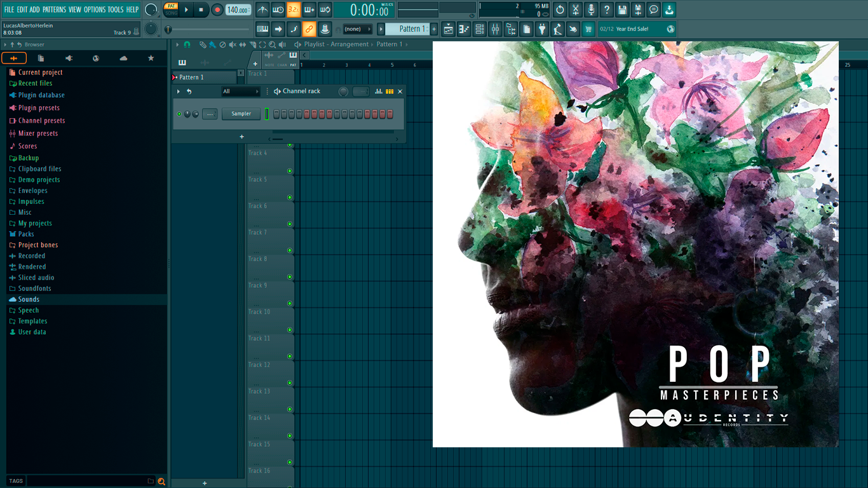Expand channel rack options menu arrow
The width and height of the screenshot is (868, 488).
pyautogui.click(x=179, y=91)
